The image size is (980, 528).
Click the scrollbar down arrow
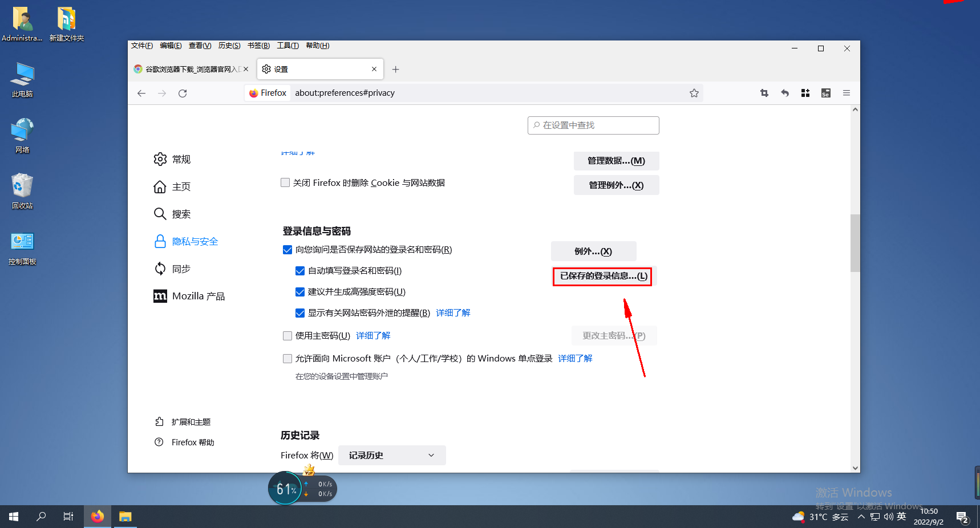855,468
